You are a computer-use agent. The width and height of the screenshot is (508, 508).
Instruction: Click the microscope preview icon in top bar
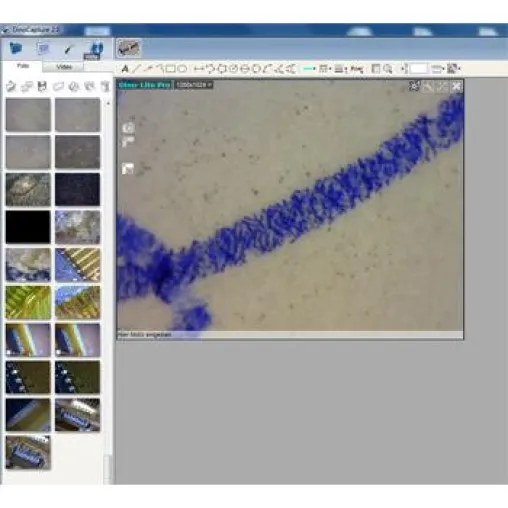click(128, 49)
